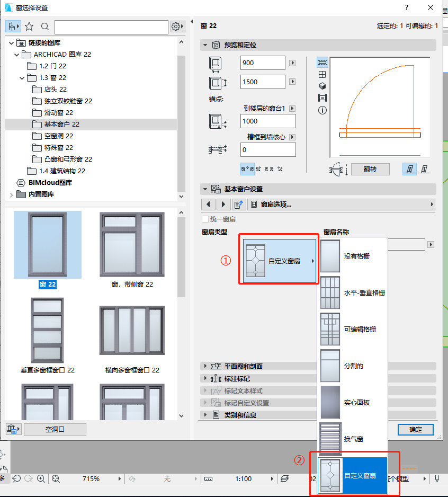The image size is (448, 497).
Task: Open the dropdown arrow beside the 900 width field
Action: tap(292, 63)
